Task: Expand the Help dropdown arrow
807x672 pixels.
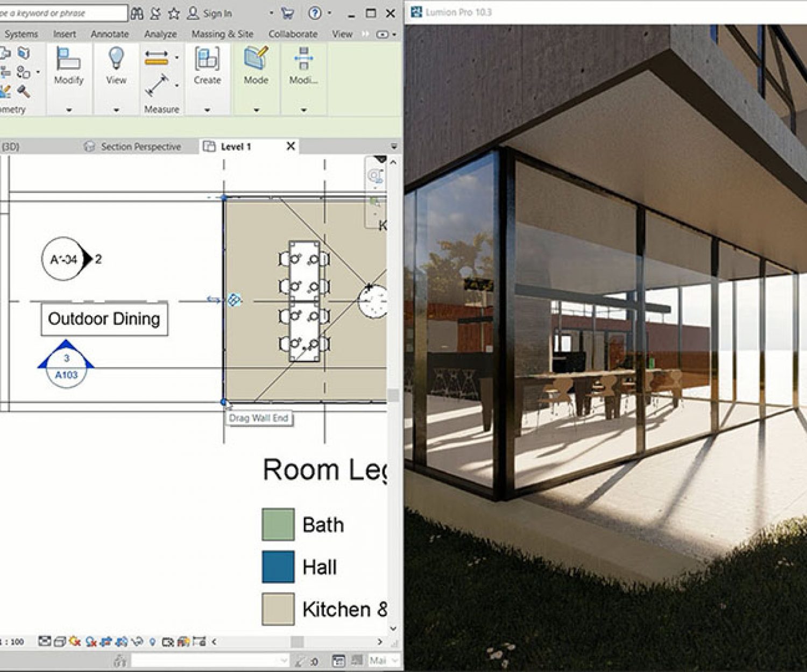Action: tap(329, 13)
